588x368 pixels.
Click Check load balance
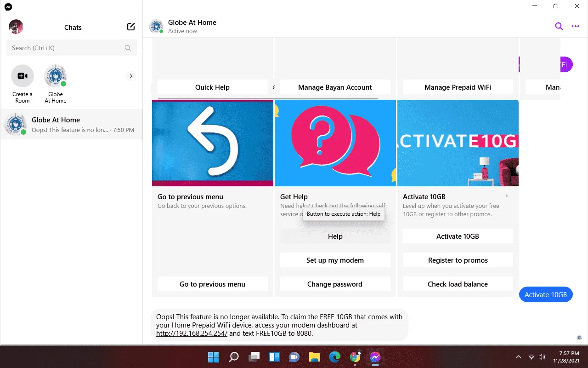(x=458, y=284)
